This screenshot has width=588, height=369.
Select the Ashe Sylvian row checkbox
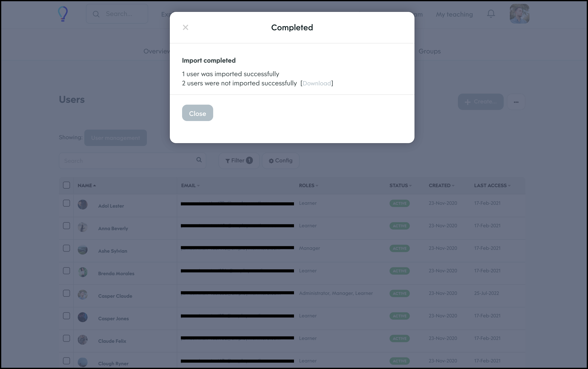tap(66, 248)
